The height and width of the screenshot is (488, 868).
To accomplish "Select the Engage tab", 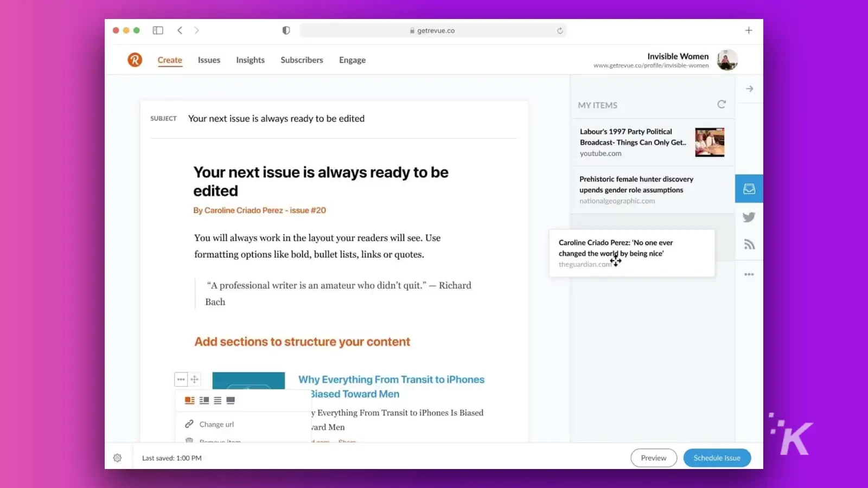I will pyautogui.click(x=352, y=60).
